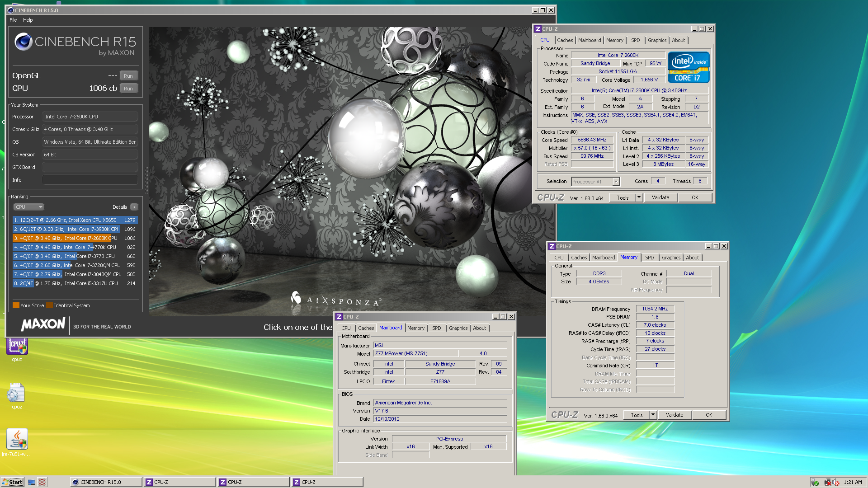Viewport: 868px width, 488px height.
Task: Open the File menu in Cinebench
Action: coord(13,20)
